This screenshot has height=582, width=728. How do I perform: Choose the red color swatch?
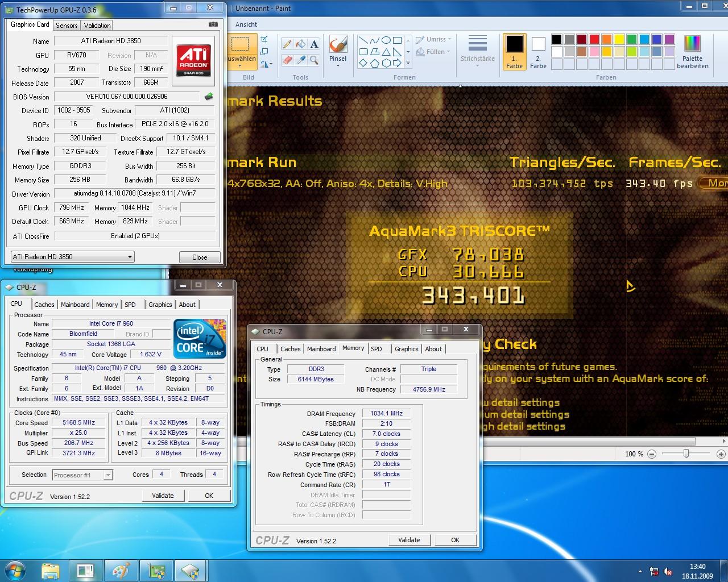[594, 39]
